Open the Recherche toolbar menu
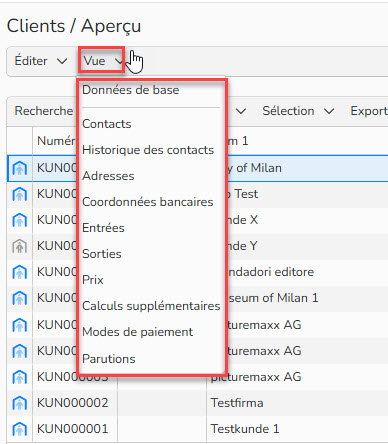 [44, 111]
